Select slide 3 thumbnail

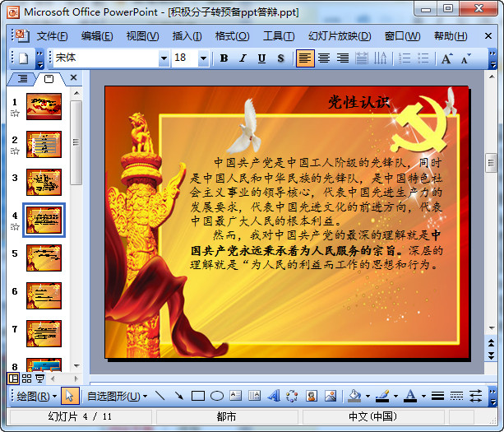coord(44,183)
